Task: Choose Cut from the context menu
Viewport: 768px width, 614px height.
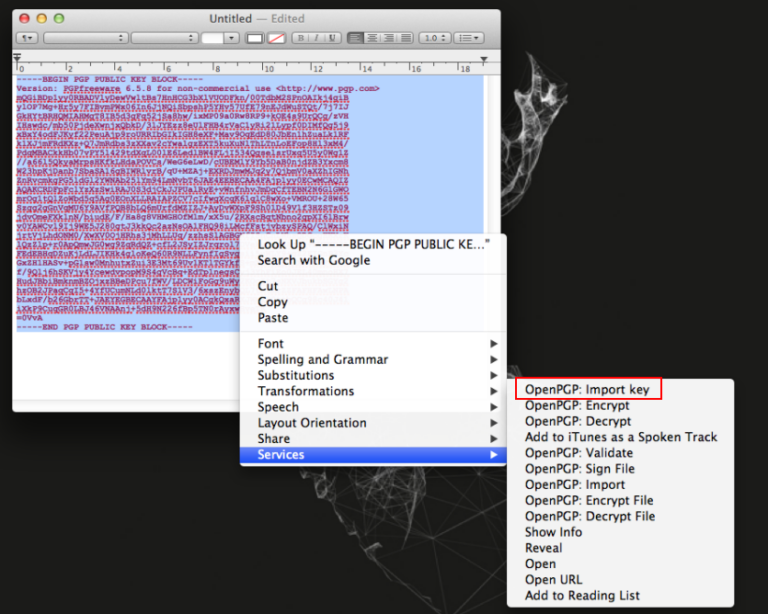Action: click(x=373, y=286)
